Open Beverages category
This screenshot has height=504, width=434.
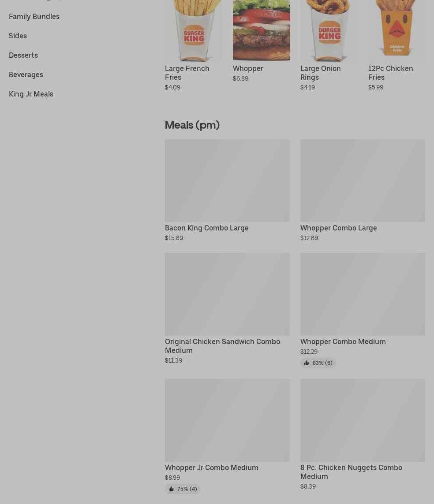(x=26, y=74)
